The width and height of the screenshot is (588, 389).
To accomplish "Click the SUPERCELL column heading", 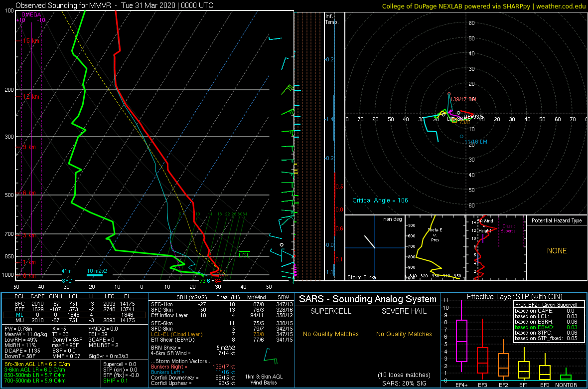I will [331, 312].
